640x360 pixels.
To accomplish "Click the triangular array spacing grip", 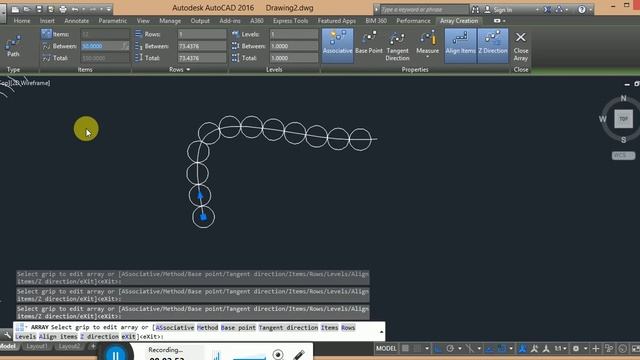I will click(x=200, y=196).
